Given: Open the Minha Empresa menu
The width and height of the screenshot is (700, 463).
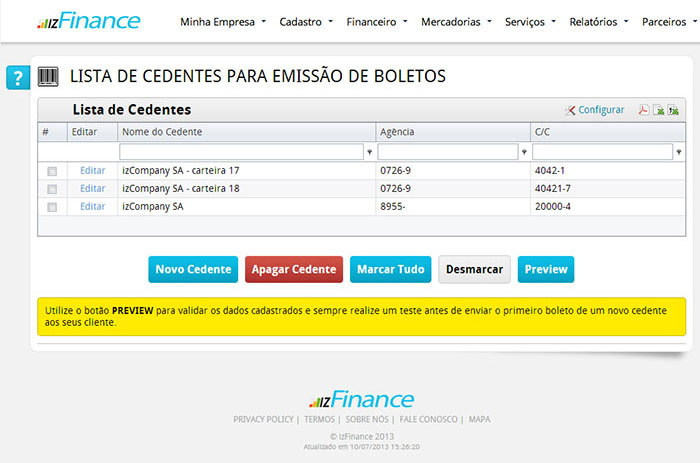Looking at the screenshot, I should [x=223, y=22].
